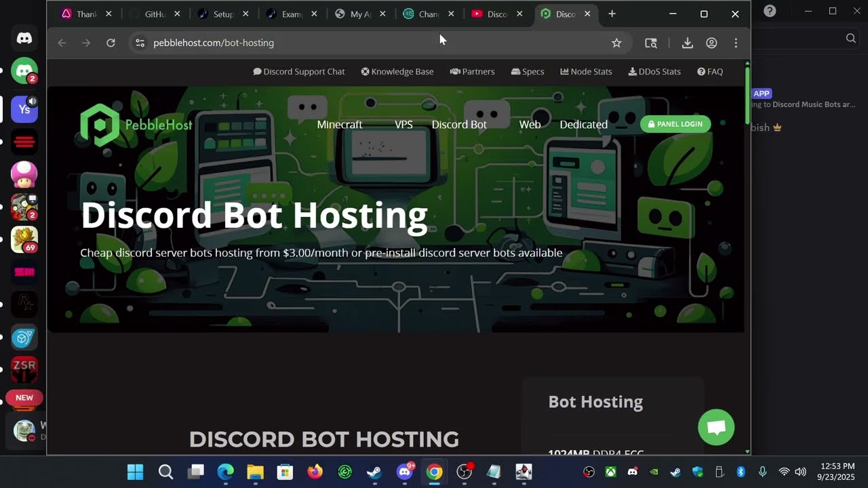Click the PANEL LOGIN button
Screen dimensions: 868x488
coord(675,124)
